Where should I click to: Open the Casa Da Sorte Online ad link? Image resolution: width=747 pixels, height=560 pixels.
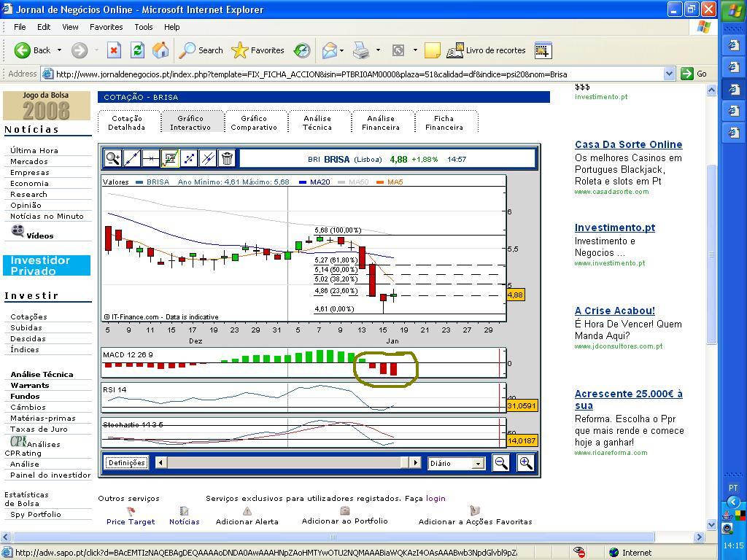click(628, 144)
